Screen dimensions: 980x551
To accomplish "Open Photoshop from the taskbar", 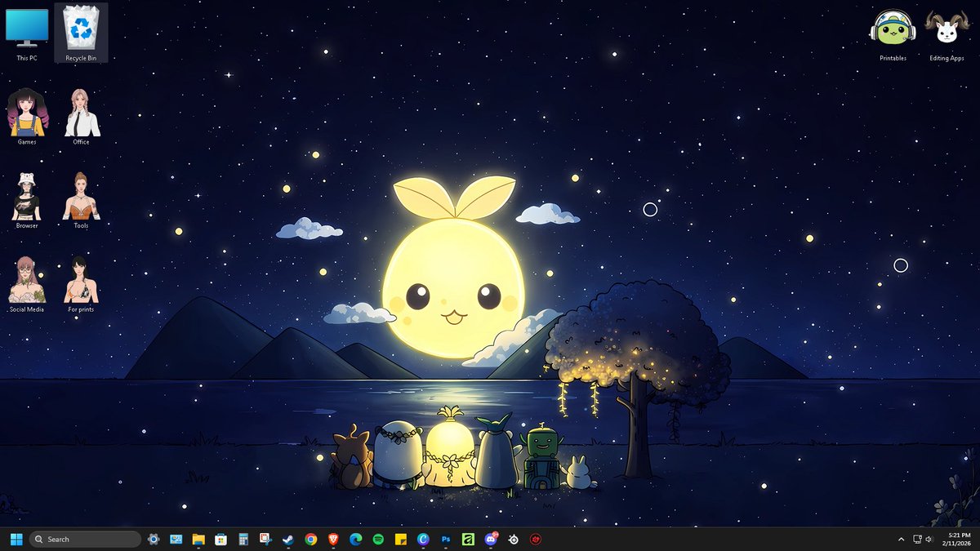I will coord(446,539).
